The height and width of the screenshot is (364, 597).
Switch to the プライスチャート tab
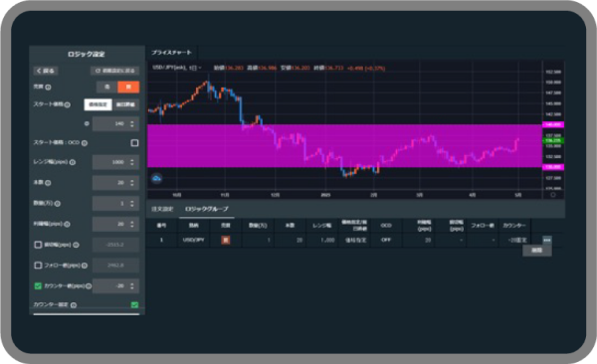[171, 53]
